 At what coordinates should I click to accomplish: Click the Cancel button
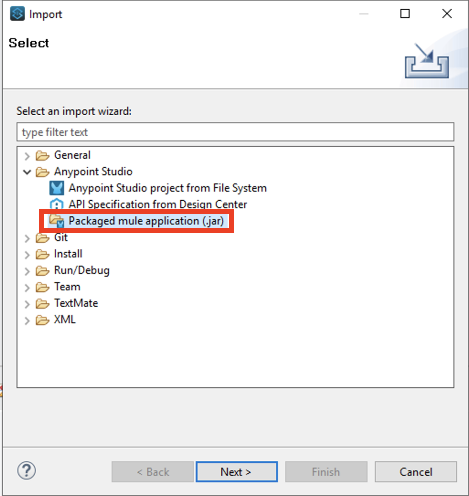click(416, 472)
